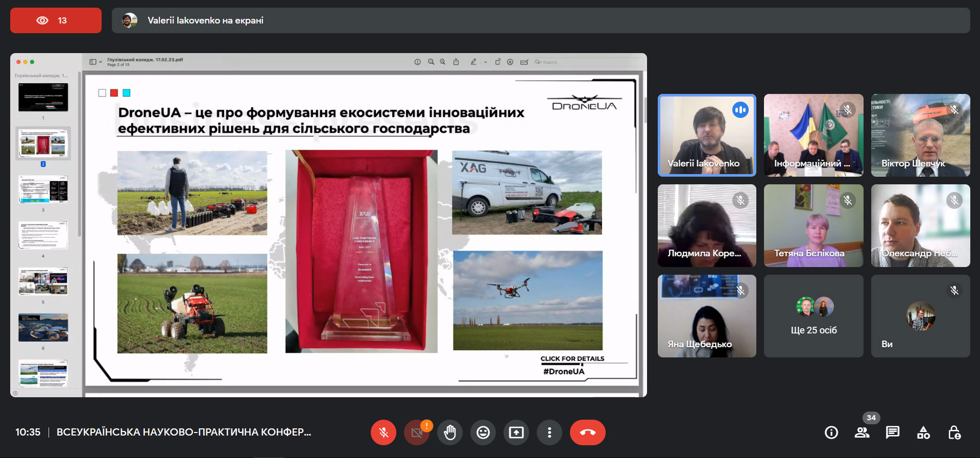This screenshot has width=980, height=458.
Task: Open meeting details info panel
Action: (831, 433)
